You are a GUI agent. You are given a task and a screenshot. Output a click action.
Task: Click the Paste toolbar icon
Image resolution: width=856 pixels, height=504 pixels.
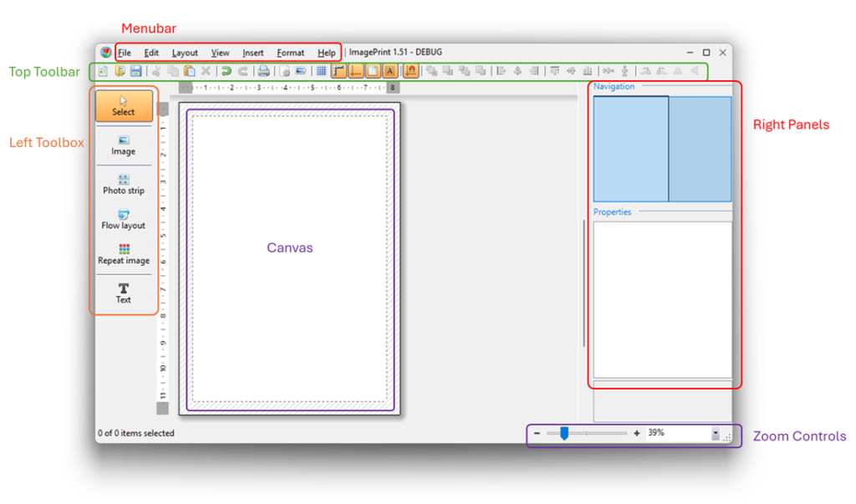[x=189, y=71]
